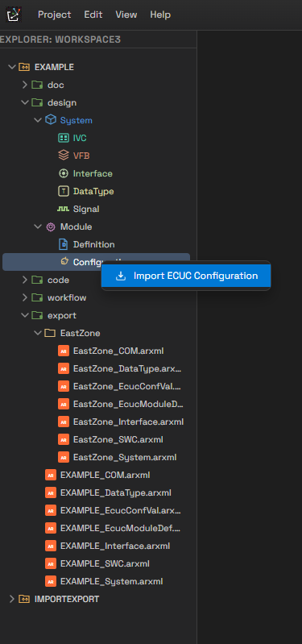Click the Module gear icon
This screenshot has height=644, width=302.
[51, 226]
